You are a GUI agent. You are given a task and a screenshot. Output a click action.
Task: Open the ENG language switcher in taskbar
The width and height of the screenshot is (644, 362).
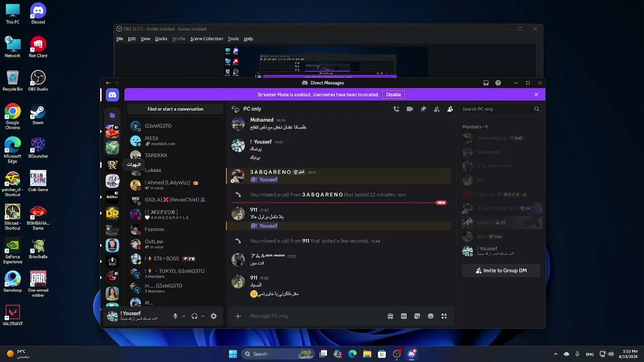click(x=589, y=354)
